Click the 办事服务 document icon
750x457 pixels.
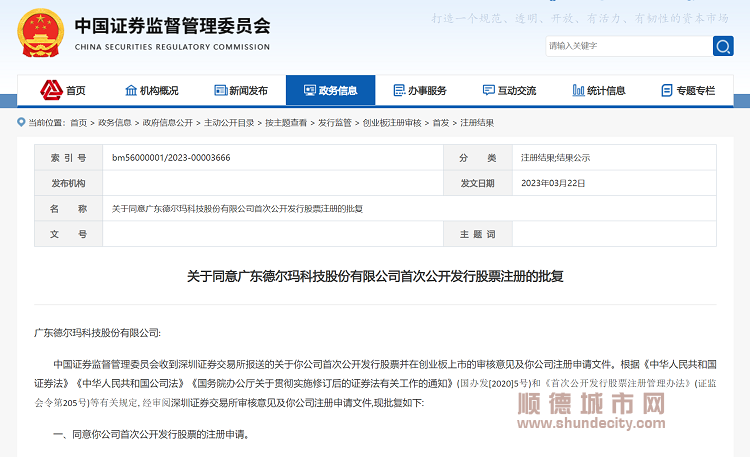pos(399,90)
